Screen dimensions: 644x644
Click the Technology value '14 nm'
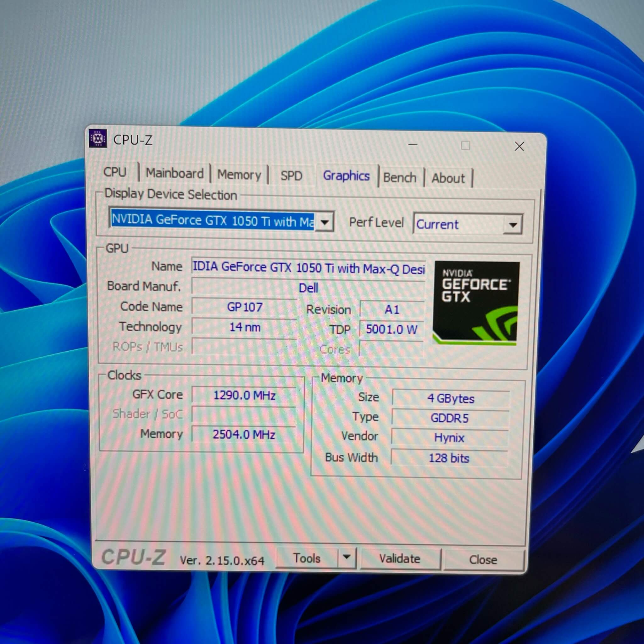(x=244, y=327)
